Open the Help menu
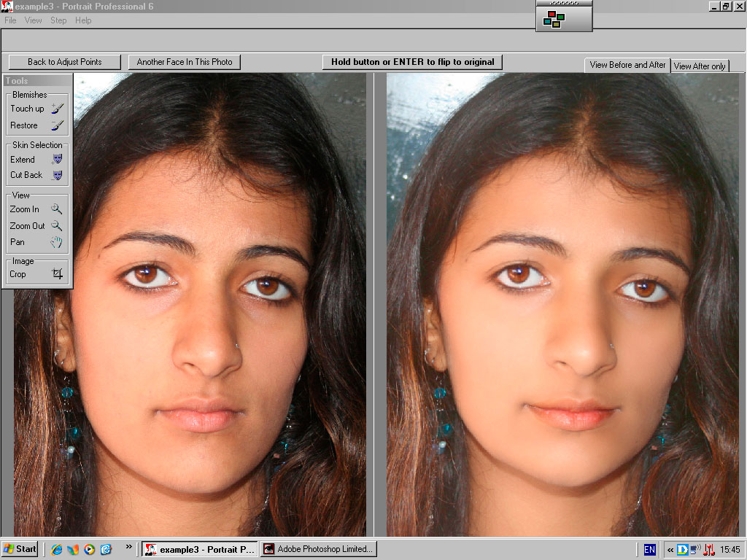Viewport: 747px width, 560px height. pyautogui.click(x=83, y=20)
